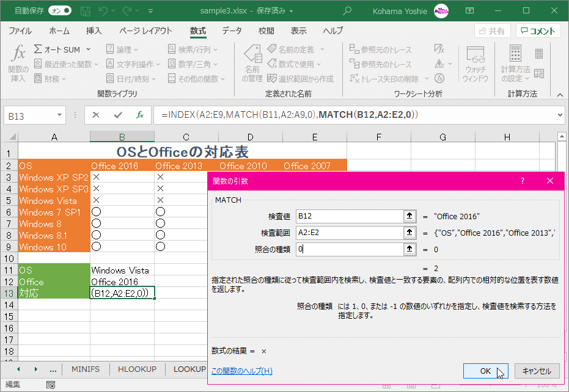Open the ページ レイアウト tab
Viewport: 569px width, 392px height.
145,31
